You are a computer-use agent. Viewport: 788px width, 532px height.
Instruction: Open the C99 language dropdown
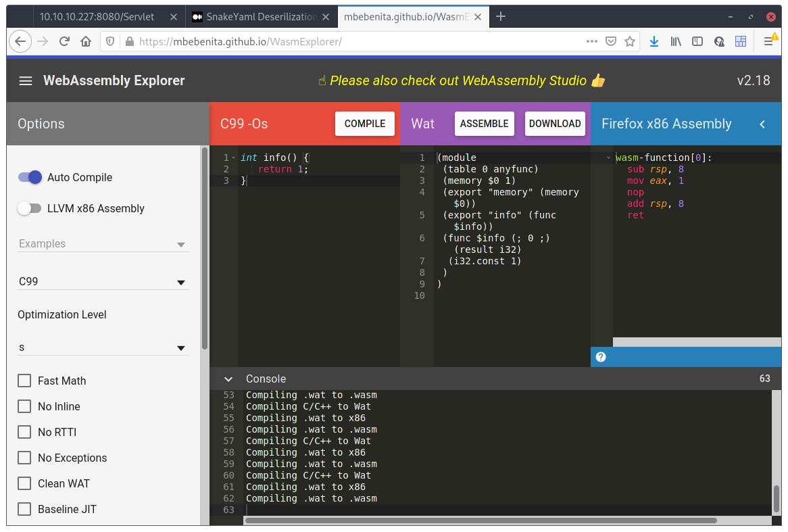(103, 282)
